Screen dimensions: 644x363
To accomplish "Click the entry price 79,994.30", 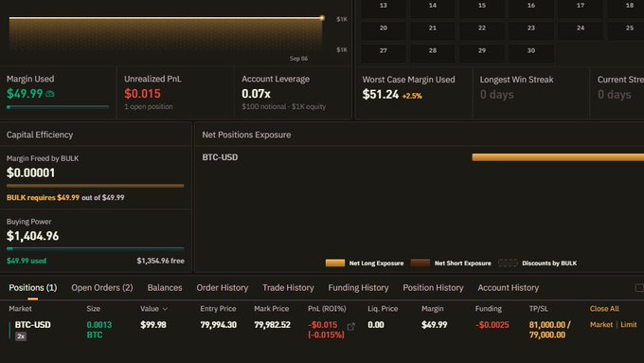I will pyautogui.click(x=219, y=325).
